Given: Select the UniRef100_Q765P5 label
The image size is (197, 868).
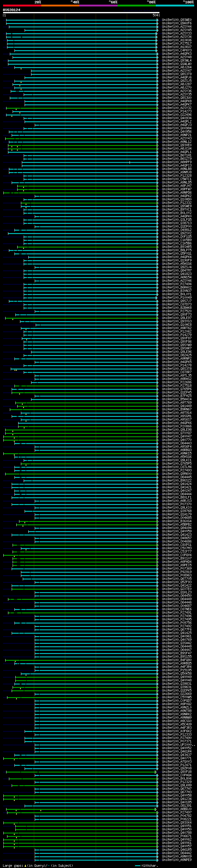Looking at the screenshot, I should tap(177, 464).
